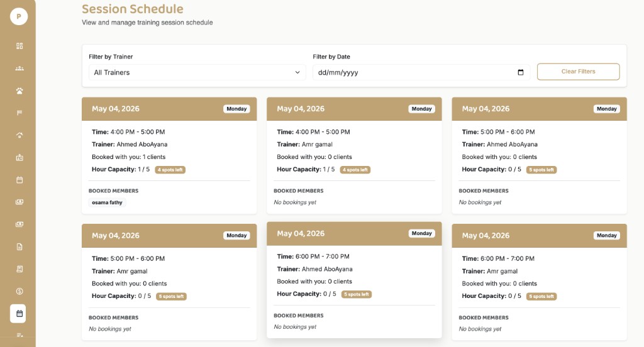Open the receipt scroll icon in sidebar

point(19,269)
